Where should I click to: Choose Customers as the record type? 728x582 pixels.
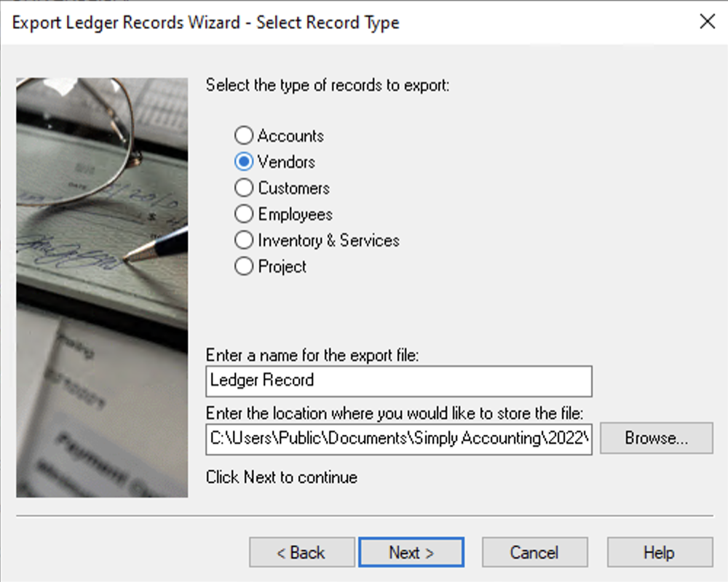coord(244,188)
